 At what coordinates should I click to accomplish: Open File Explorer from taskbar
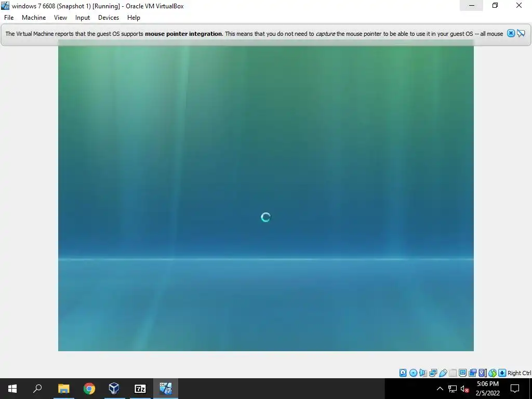click(63, 389)
